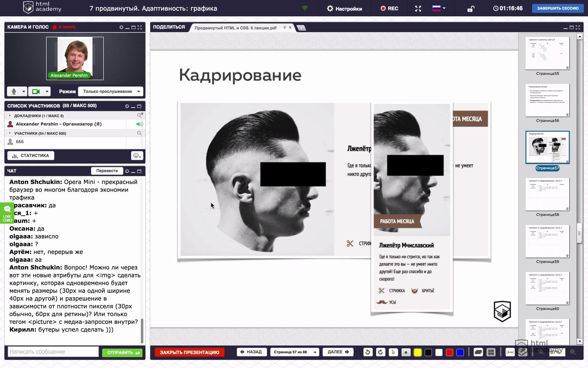Click Завершить сессию button
The width and height of the screenshot is (588, 368).
(557, 9)
